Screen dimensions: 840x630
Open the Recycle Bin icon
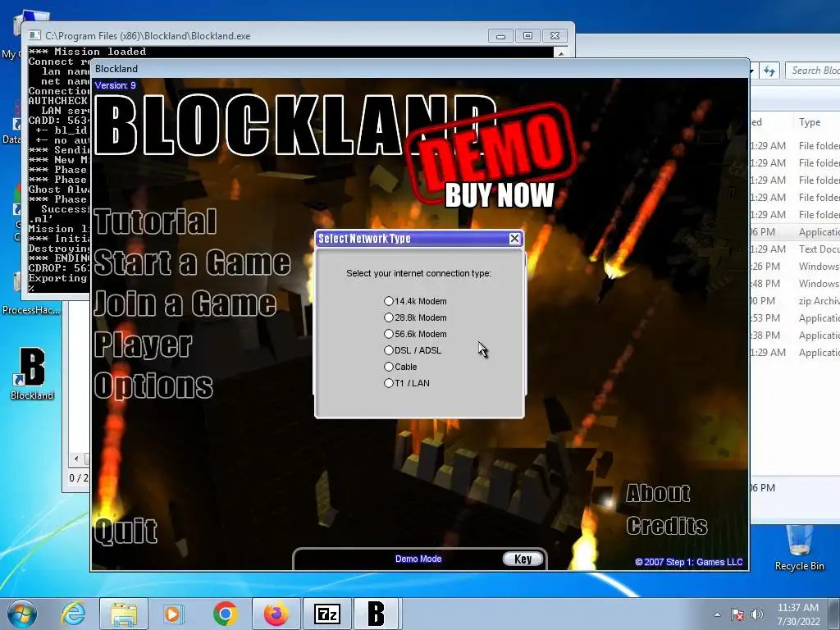(x=799, y=547)
